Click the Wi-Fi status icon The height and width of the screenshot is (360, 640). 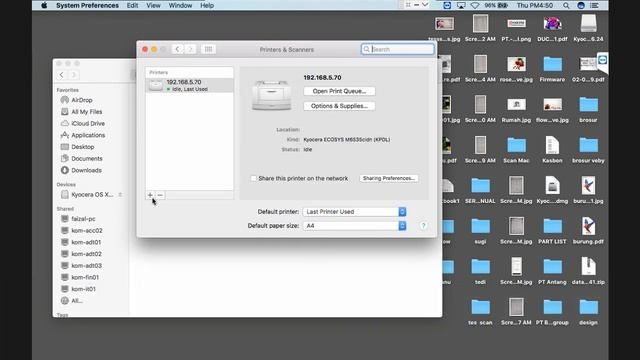[x=475, y=5]
